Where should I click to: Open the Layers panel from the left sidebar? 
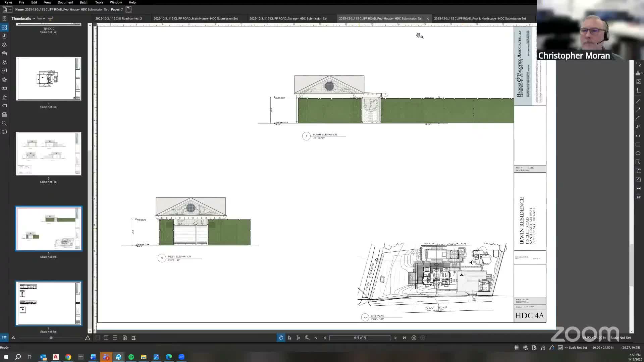pos(4,45)
